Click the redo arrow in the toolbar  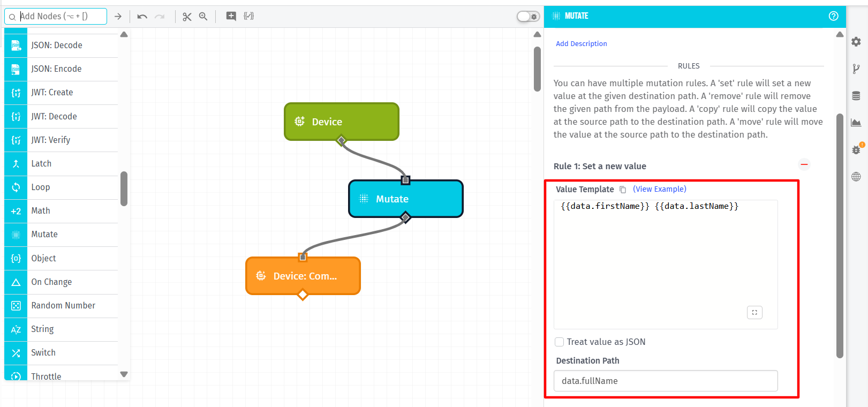coord(160,17)
